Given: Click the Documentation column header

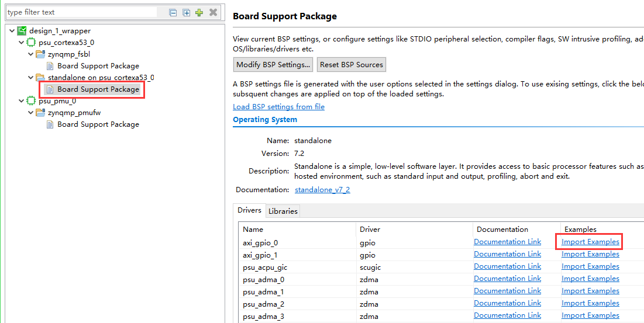Looking at the screenshot, I should coord(516,229).
